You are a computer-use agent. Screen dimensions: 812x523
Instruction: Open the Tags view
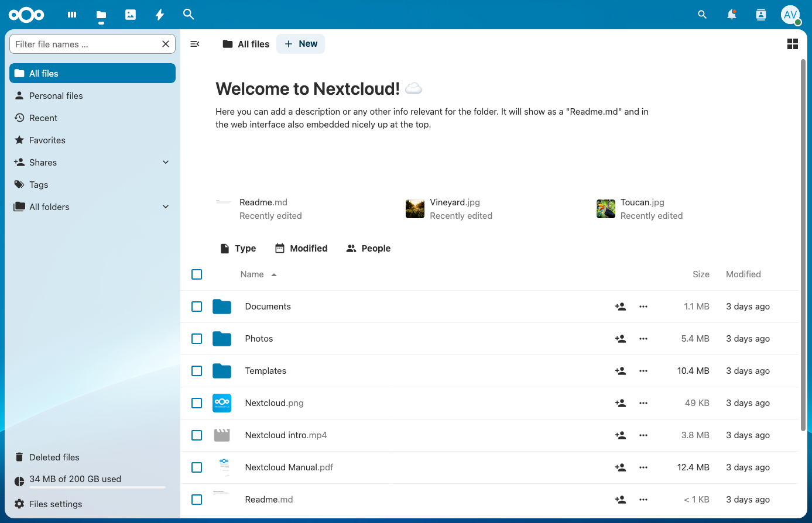(x=92, y=184)
